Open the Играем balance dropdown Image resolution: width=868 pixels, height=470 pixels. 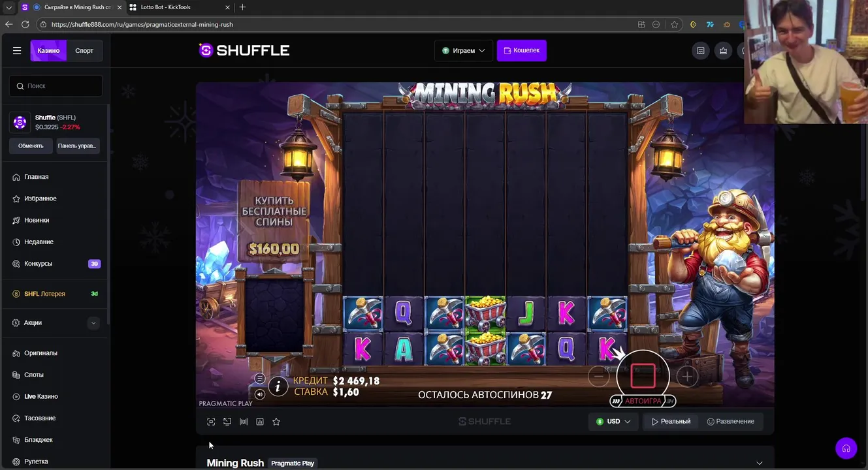tap(464, 50)
